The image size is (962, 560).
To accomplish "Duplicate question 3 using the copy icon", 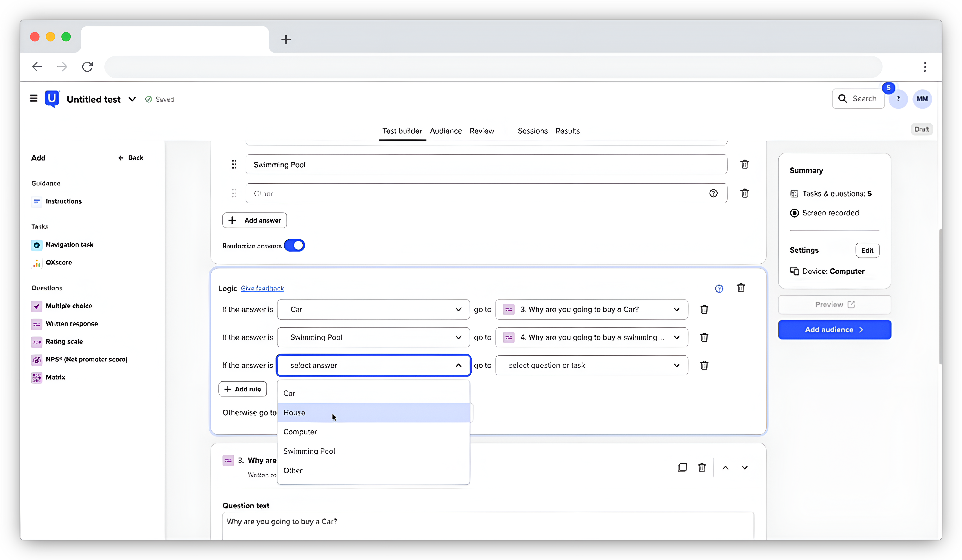I will 683,467.
